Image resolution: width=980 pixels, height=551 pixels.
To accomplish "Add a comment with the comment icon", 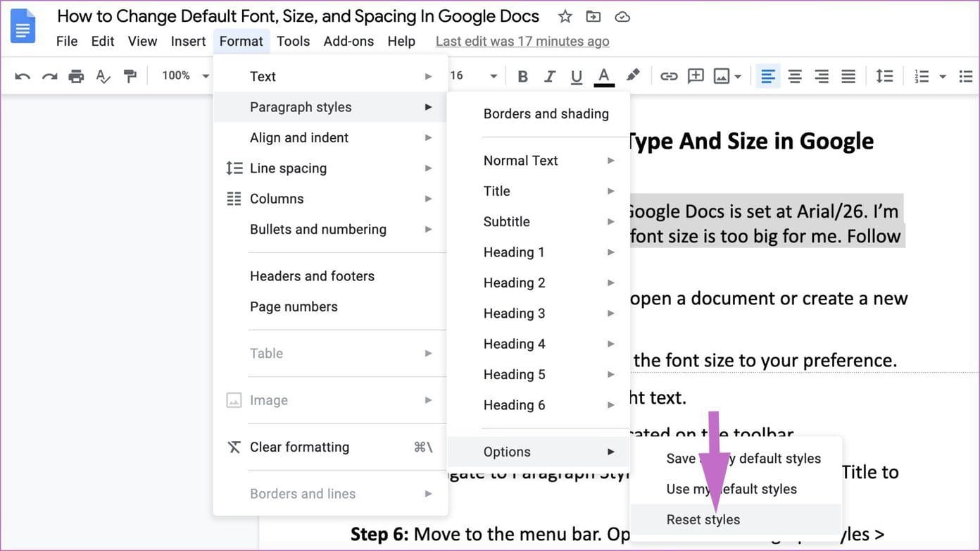I will coord(696,75).
